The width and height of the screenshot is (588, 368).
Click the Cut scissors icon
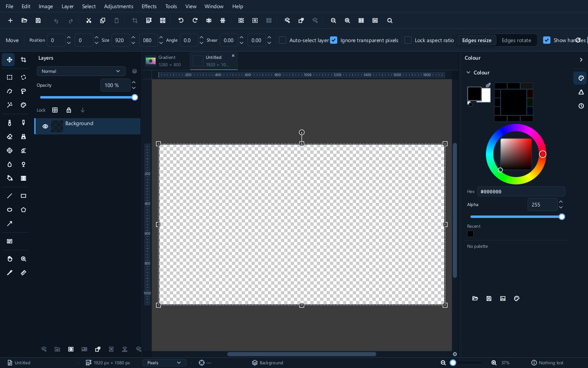[x=89, y=20]
